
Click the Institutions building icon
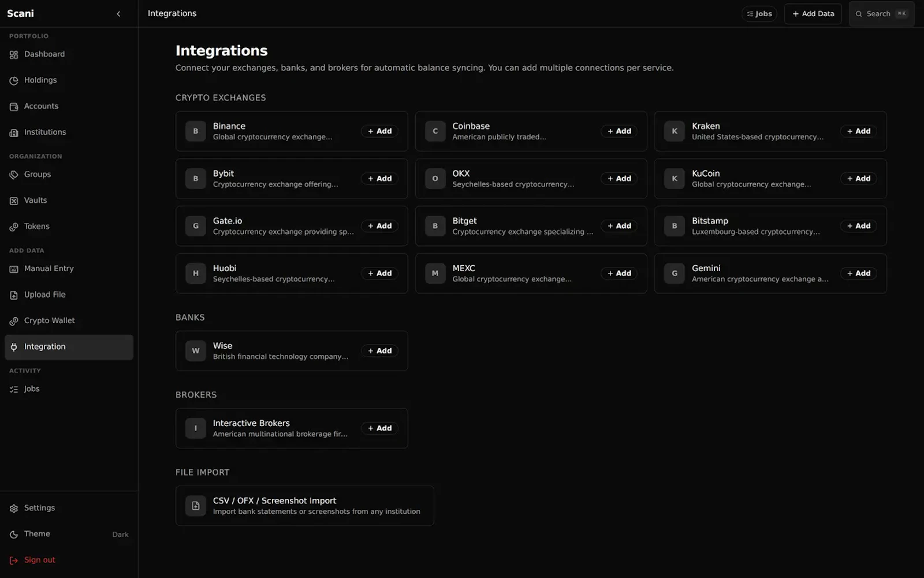(x=14, y=133)
